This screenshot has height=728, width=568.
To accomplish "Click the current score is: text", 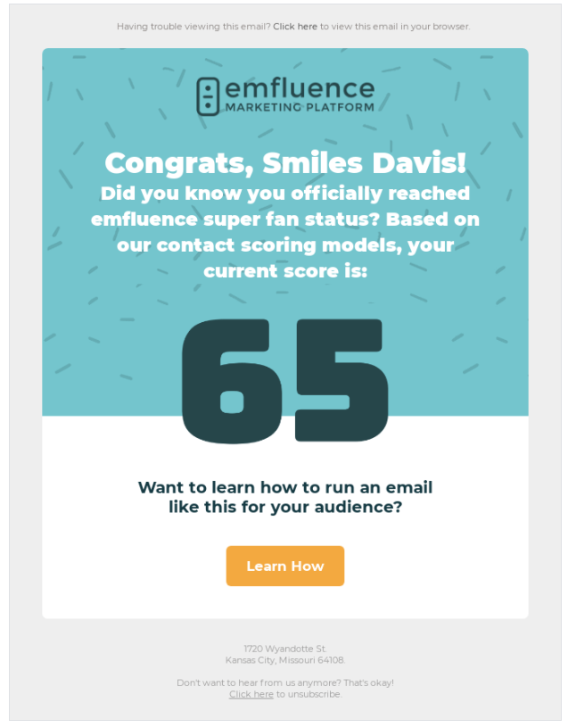I will pos(285,270).
